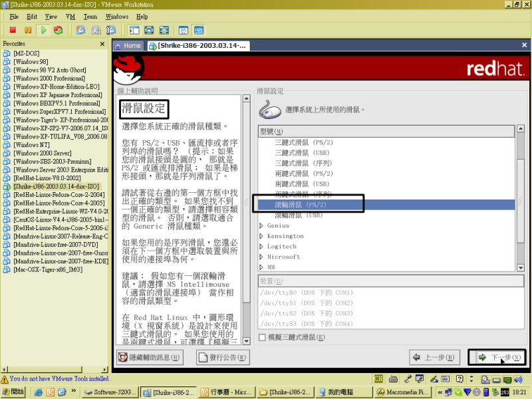Open the 我的電腦 taskbar item
The image size is (532, 399).
click(342, 392)
